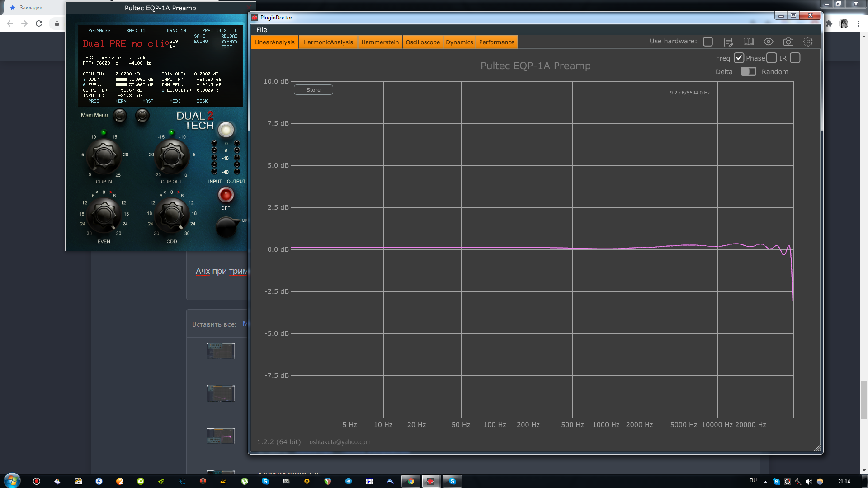Enable the Phase checkbox
This screenshot has width=868, height=488.
tap(772, 58)
